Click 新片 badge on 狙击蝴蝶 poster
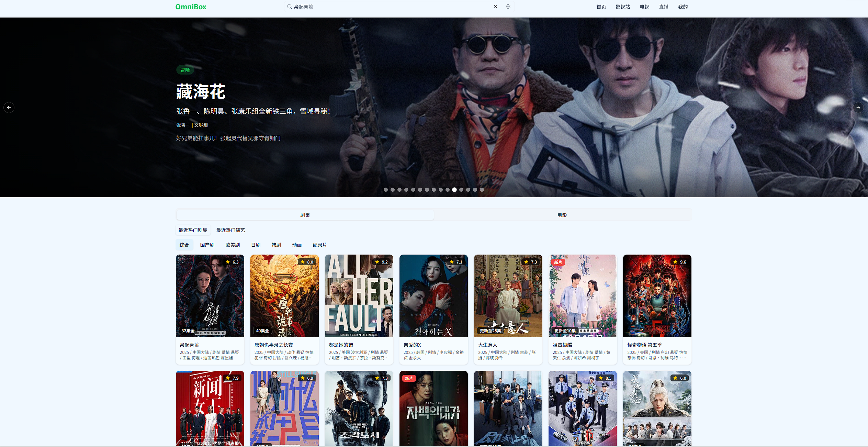 click(558, 262)
